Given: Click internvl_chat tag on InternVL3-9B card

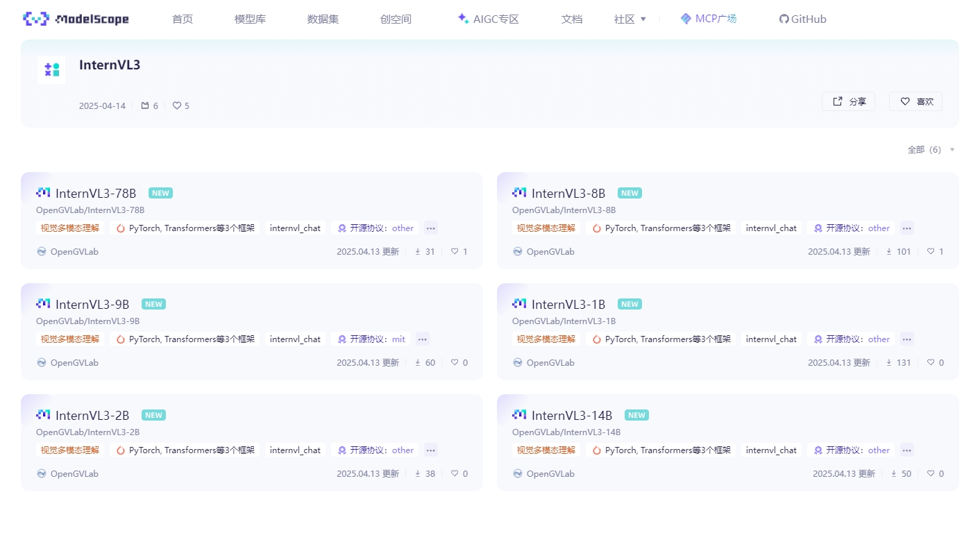Looking at the screenshot, I should pos(295,339).
